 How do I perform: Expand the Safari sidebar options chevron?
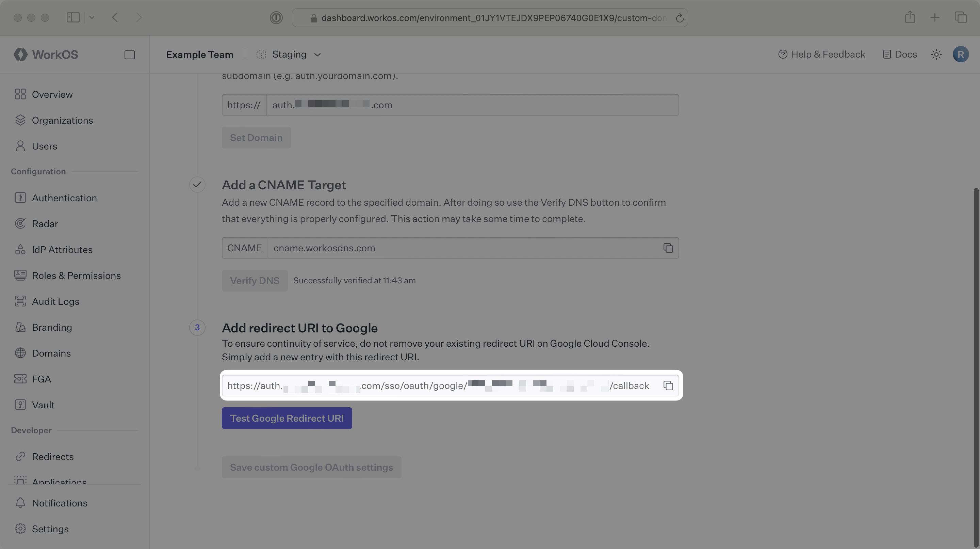92,17
